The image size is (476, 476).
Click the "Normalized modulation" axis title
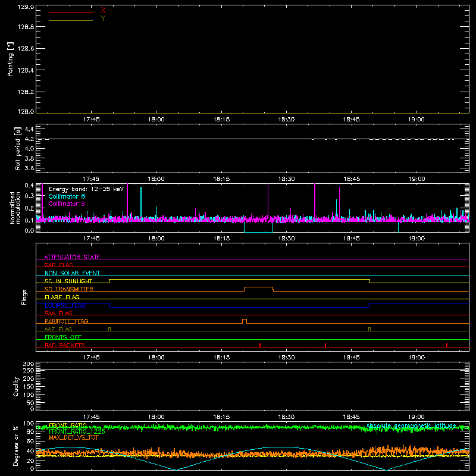pos(15,208)
